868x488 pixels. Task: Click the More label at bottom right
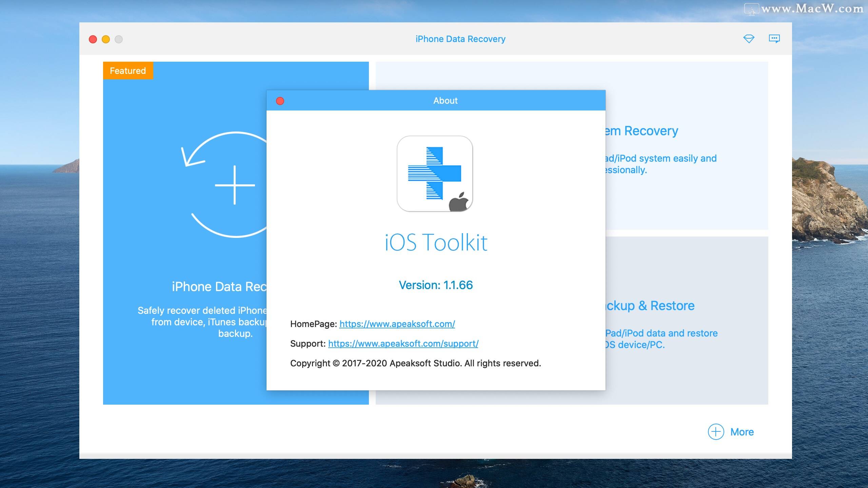coord(742,432)
